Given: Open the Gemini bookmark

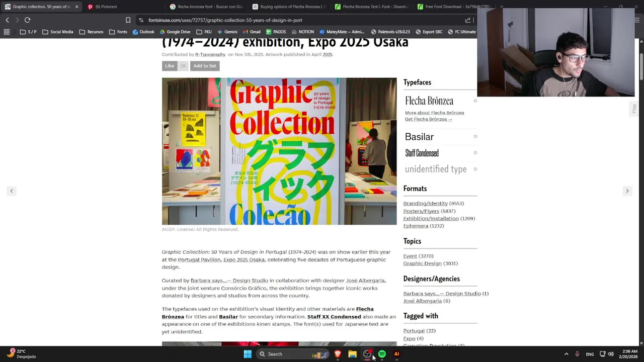Looking at the screenshot, I should (227, 32).
